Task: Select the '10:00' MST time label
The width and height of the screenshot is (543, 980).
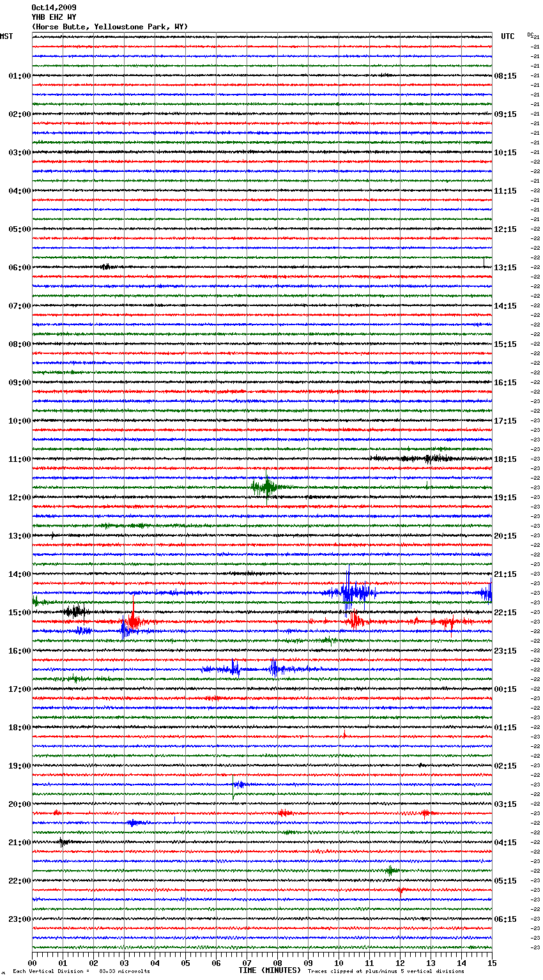Action: coord(20,421)
